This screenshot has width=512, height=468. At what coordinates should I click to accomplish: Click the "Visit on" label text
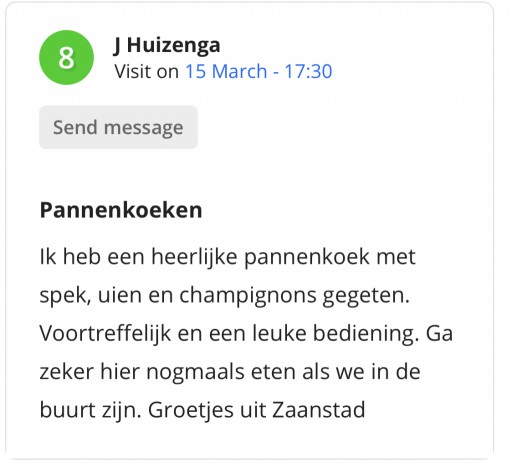tap(147, 71)
